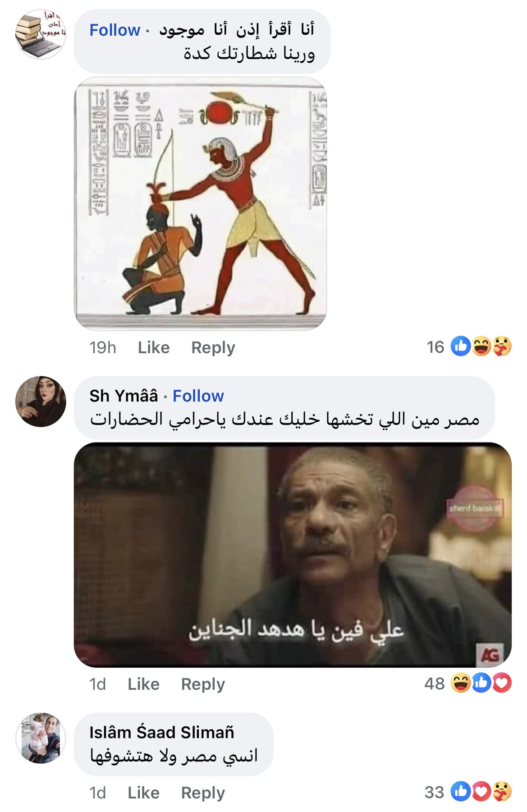
Task: Tap blue thumbs-up reaction icon beside 16
Action: tap(461, 346)
